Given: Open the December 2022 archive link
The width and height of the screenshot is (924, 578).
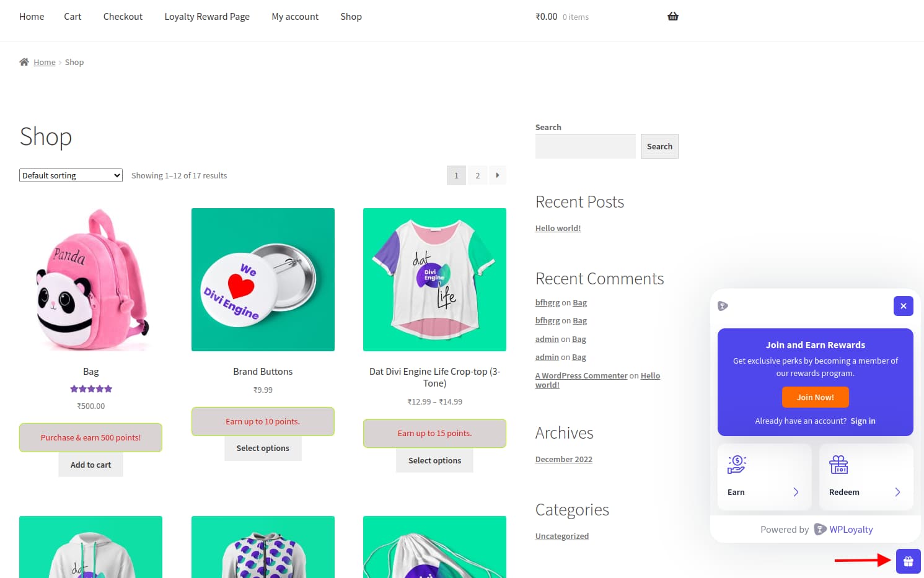Looking at the screenshot, I should [563, 458].
